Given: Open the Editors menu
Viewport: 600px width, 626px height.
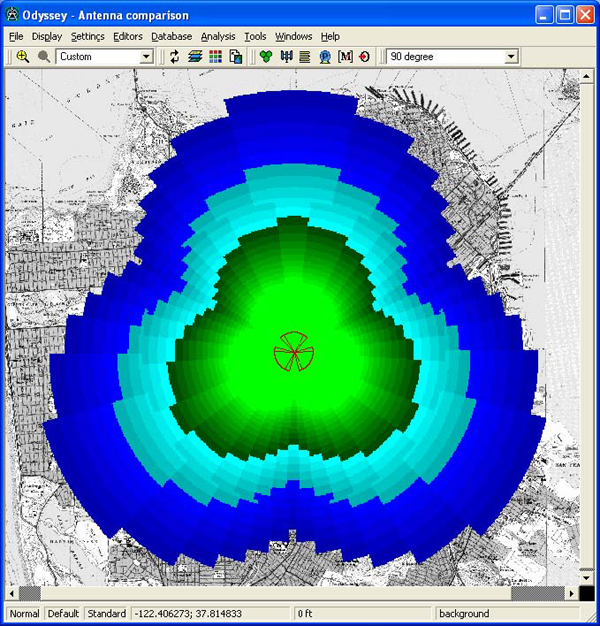Looking at the screenshot, I should click(128, 36).
